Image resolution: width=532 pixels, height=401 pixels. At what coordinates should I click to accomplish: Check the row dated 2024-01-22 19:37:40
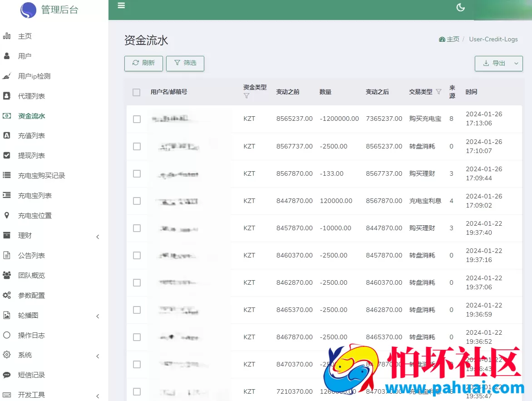pyautogui.click(x=137, y=228)
